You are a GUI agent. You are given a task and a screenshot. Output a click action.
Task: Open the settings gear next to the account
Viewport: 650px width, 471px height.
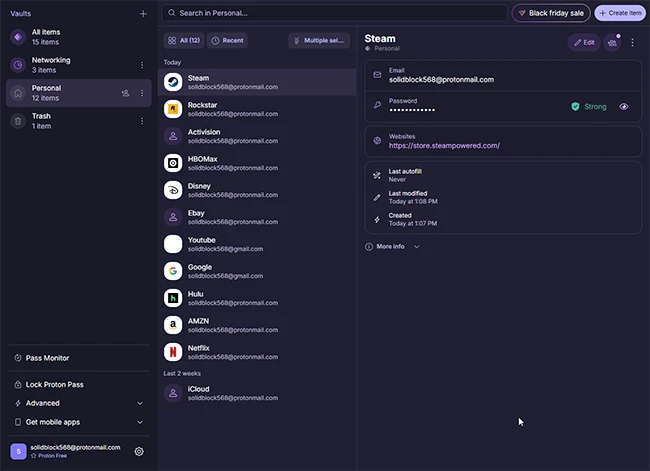(139, 452)
